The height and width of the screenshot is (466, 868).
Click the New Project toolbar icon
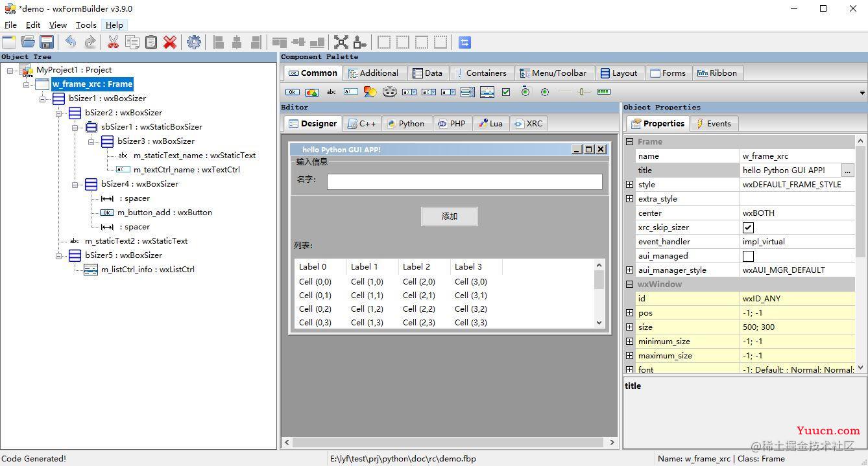click(9, 42)
